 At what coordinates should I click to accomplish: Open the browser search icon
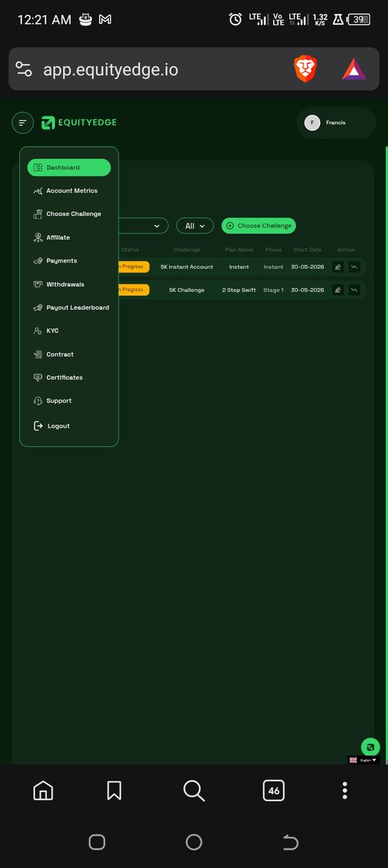tap(194, 791)
